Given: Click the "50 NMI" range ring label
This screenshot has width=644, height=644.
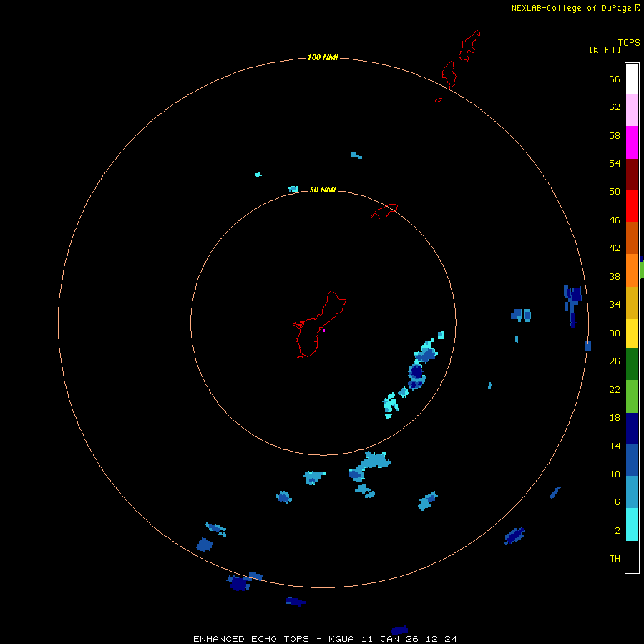Looking at the screenshot, I should click(x=323, y=190).
